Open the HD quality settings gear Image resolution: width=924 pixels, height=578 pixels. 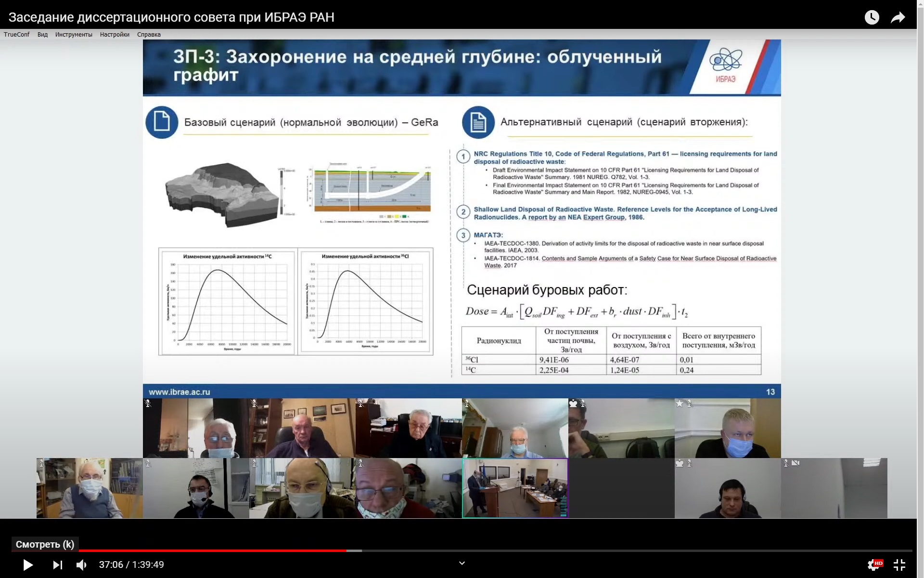874,565
